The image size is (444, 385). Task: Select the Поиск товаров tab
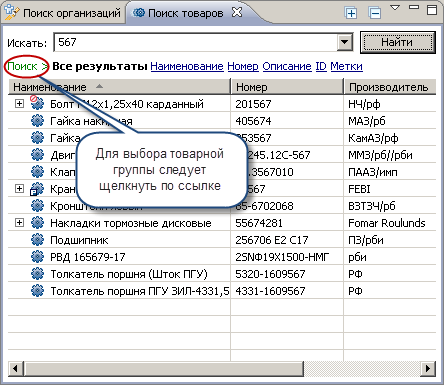point(185,13)
